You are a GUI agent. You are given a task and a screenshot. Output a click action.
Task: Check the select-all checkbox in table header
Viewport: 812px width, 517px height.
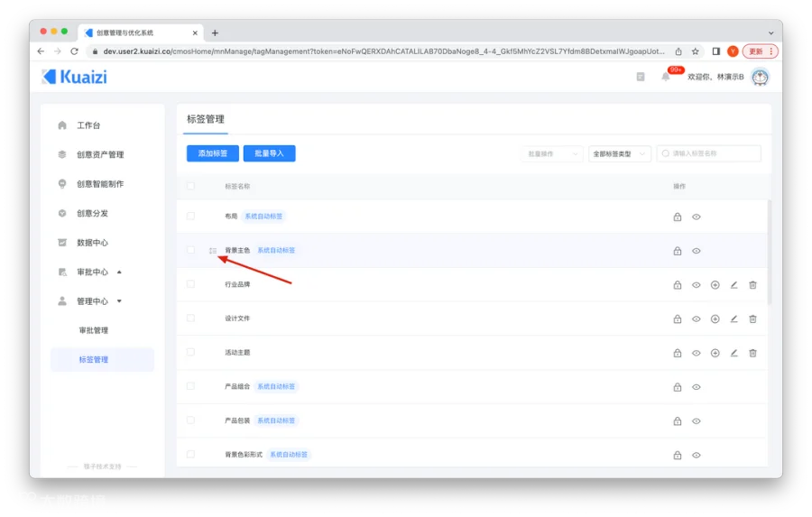coord(190,186)
